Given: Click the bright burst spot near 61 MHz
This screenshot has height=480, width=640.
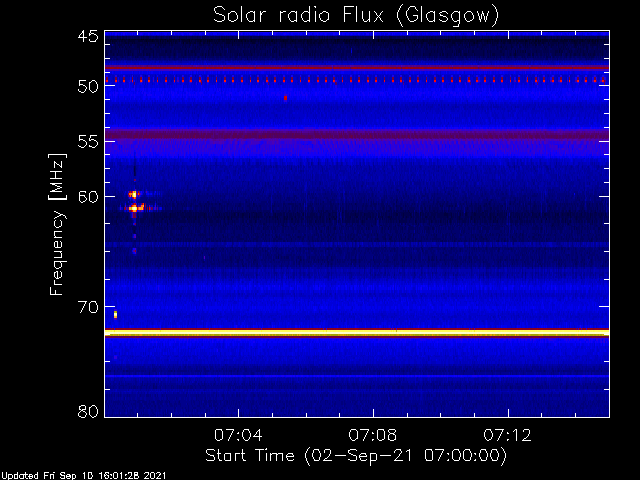Looking at the screenshot, I should coord(135,208).
